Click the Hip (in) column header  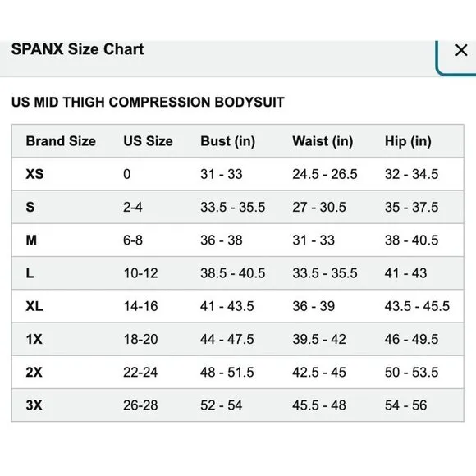[408, 141]
